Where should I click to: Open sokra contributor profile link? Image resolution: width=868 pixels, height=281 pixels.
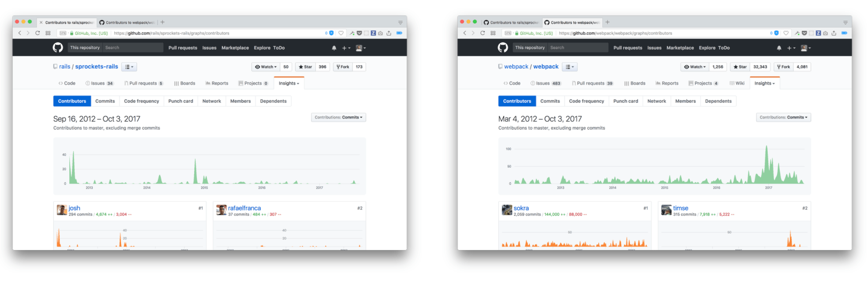tap(521, 208)
